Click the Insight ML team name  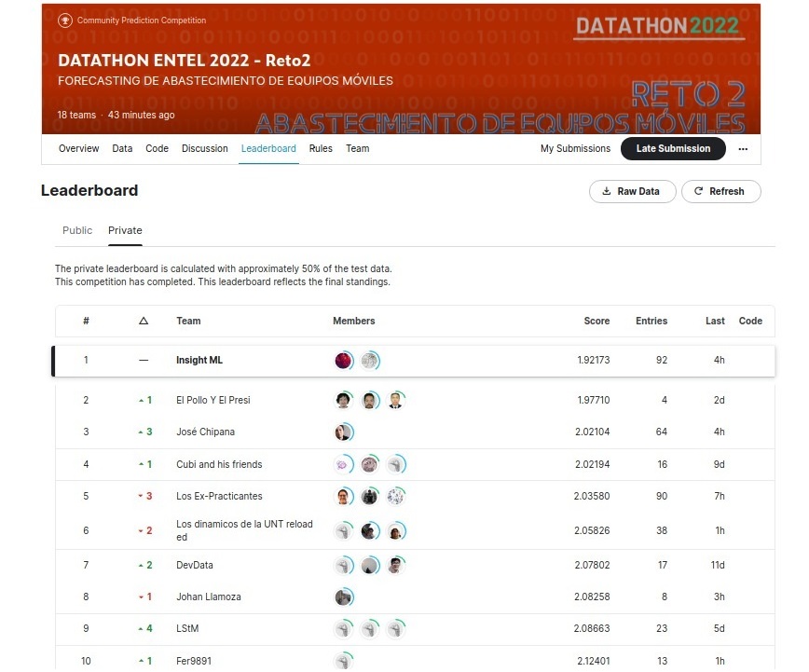[x=199, y=361]
